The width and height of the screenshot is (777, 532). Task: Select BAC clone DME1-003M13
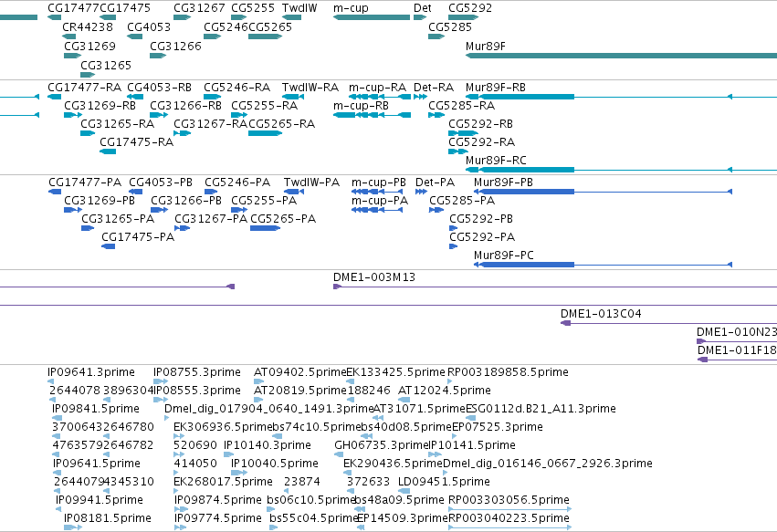pos(374,276)
